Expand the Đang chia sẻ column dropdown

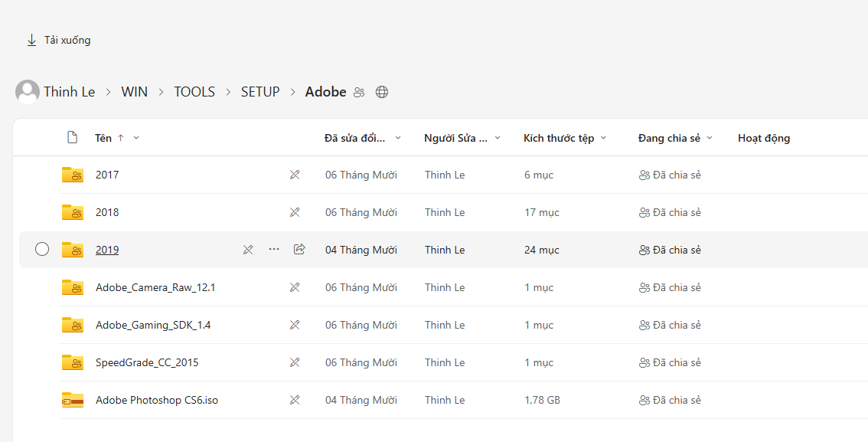pos(710,138)
